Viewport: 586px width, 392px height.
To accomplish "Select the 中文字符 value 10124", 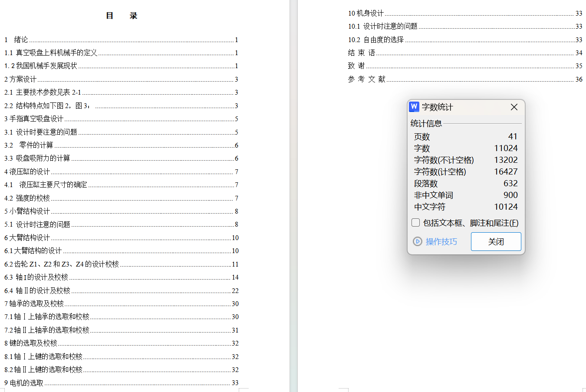I will [x=506, y=207].
